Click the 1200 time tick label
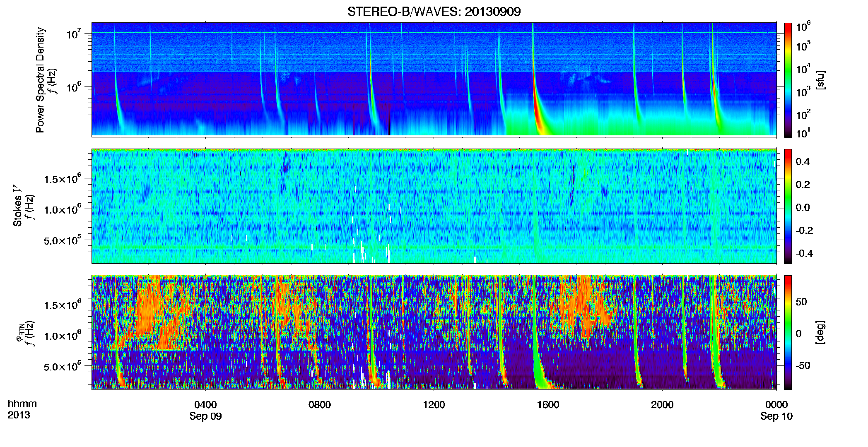 (x=434, y=404)
